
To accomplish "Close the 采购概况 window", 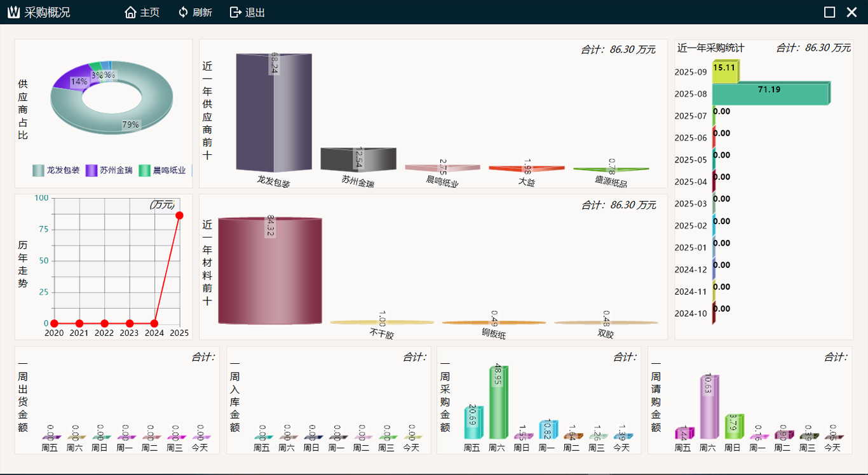I will 851,12.
